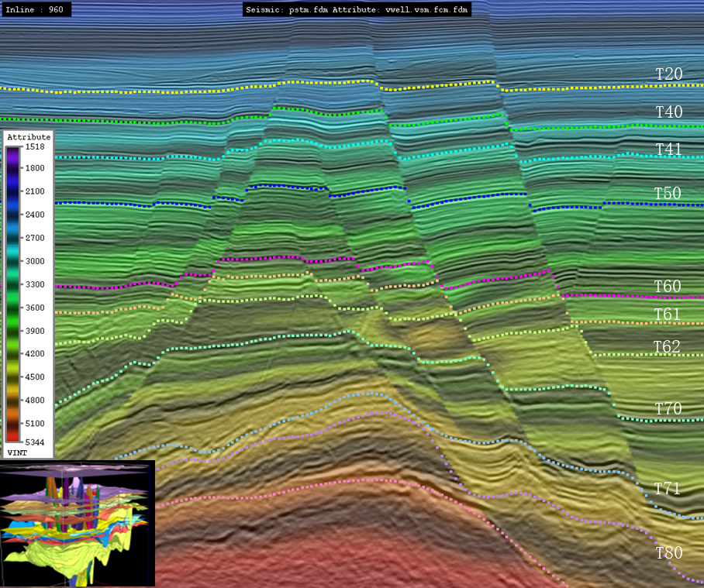
Task: Select the T61 horizon label
Action: (667, 315)
